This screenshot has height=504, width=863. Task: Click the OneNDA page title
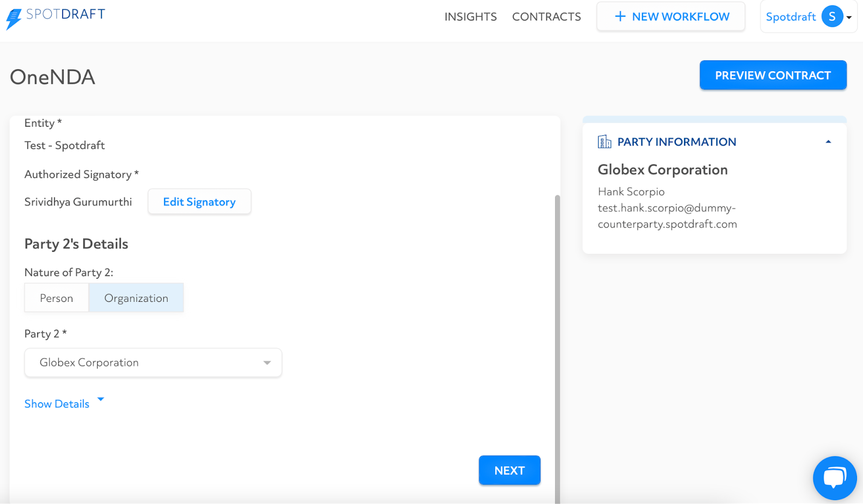(52, 77)
